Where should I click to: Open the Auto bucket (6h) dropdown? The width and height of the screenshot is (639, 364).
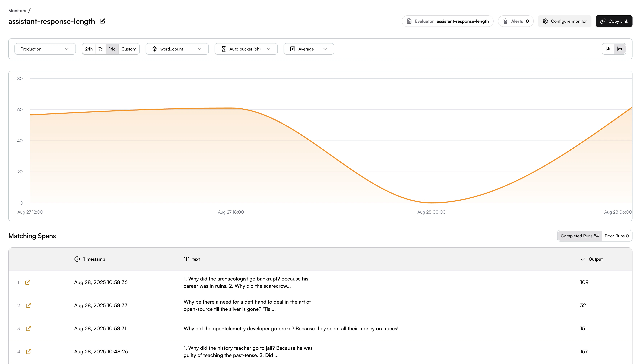click(246, 49)
